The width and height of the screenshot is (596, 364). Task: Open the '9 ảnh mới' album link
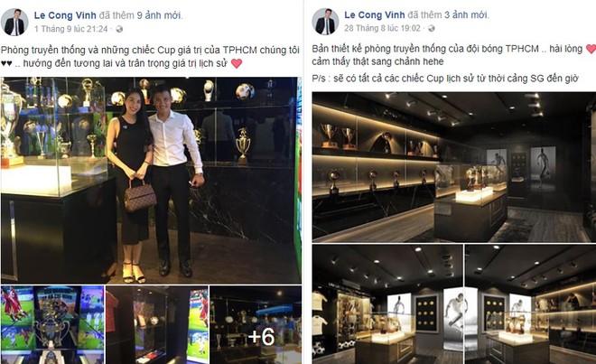[x=159, y=15]
